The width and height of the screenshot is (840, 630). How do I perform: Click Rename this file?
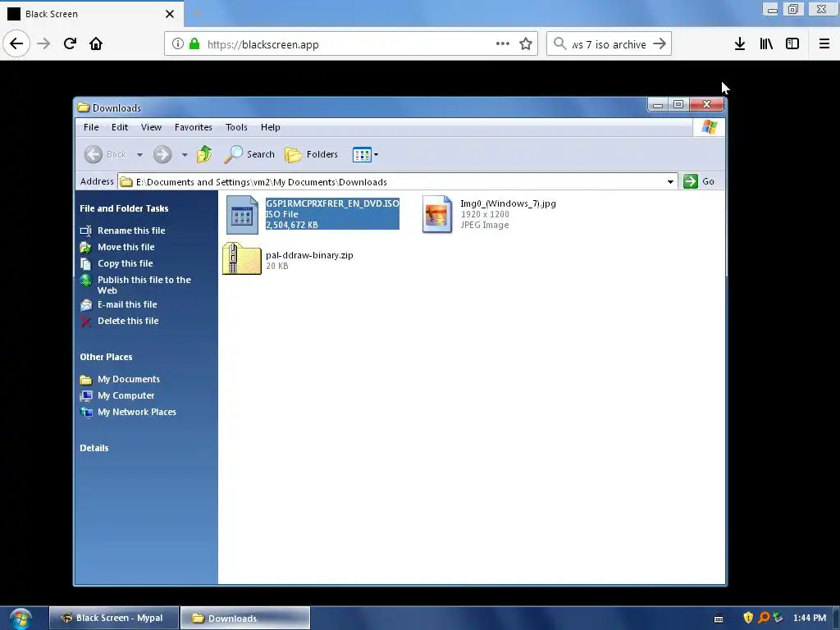coord(131,231)
